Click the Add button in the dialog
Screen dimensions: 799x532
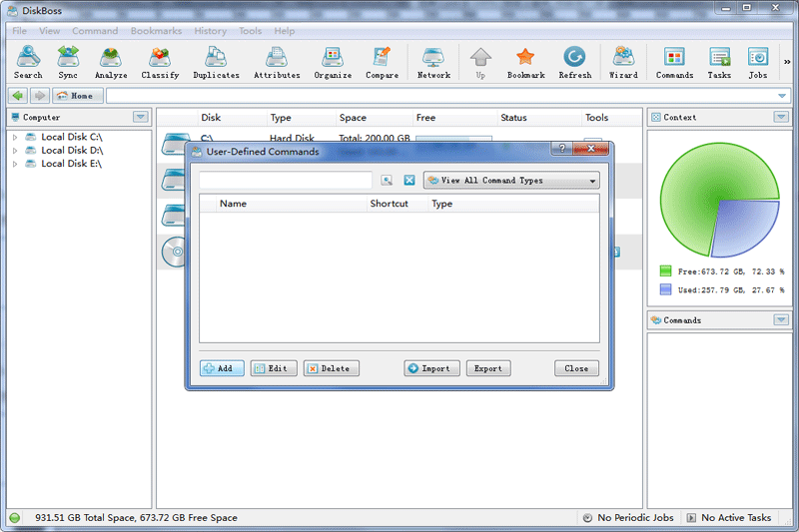point(222,368)
